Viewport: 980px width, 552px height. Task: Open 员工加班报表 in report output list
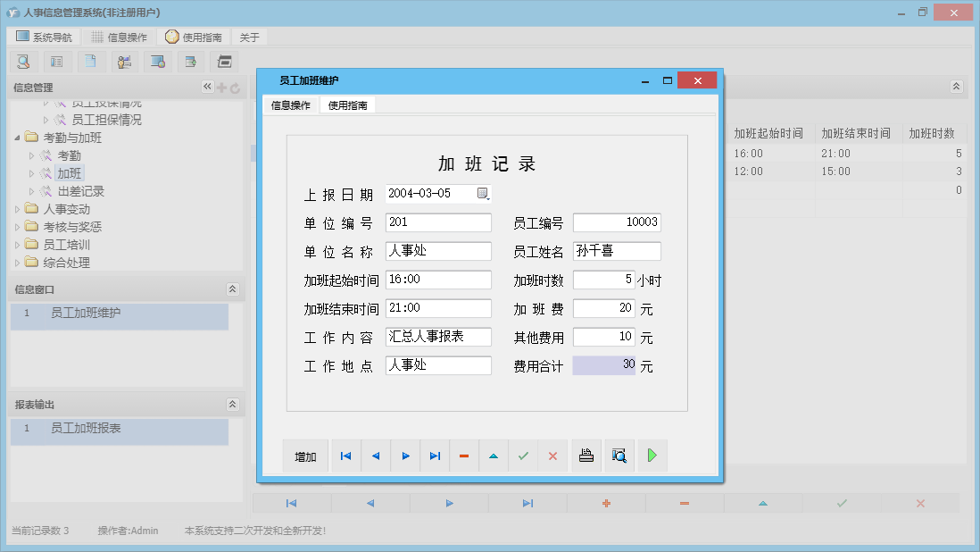coord(86,429)
